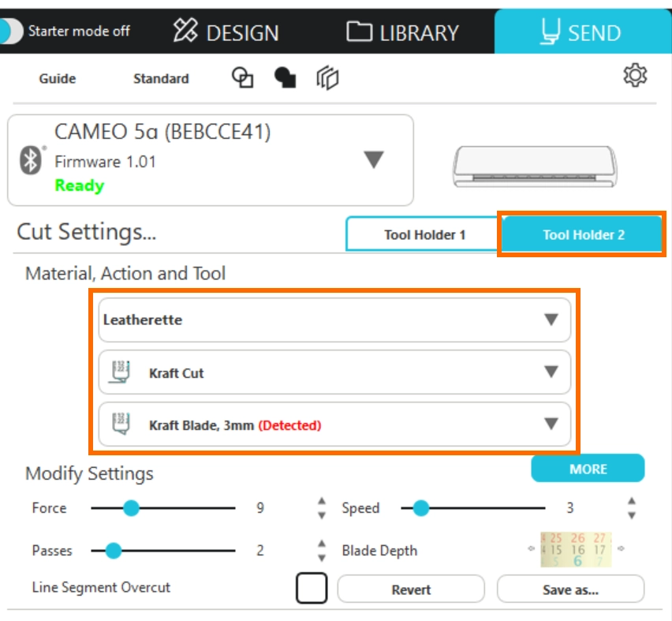Open the Leatherette material dropdown

pos(551,320)
